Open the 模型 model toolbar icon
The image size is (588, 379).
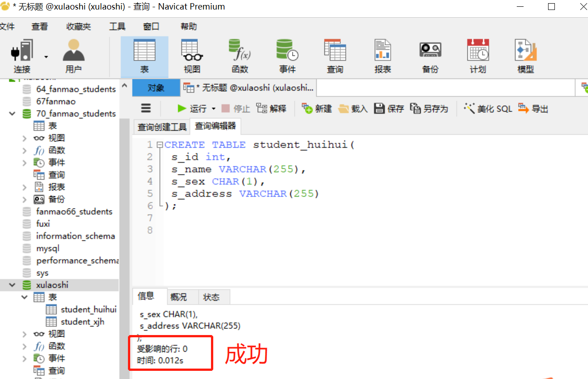point(525,56)
